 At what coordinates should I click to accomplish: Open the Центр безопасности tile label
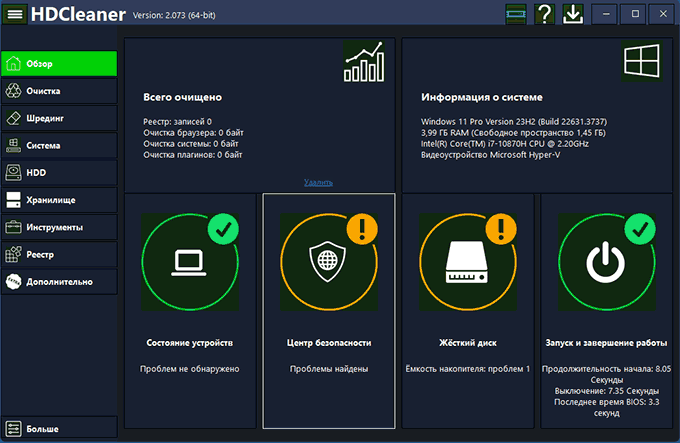[x=329, y=343]
